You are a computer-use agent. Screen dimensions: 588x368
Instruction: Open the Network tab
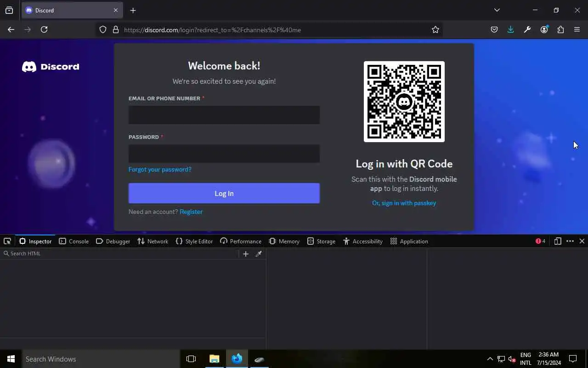[153, 241]
